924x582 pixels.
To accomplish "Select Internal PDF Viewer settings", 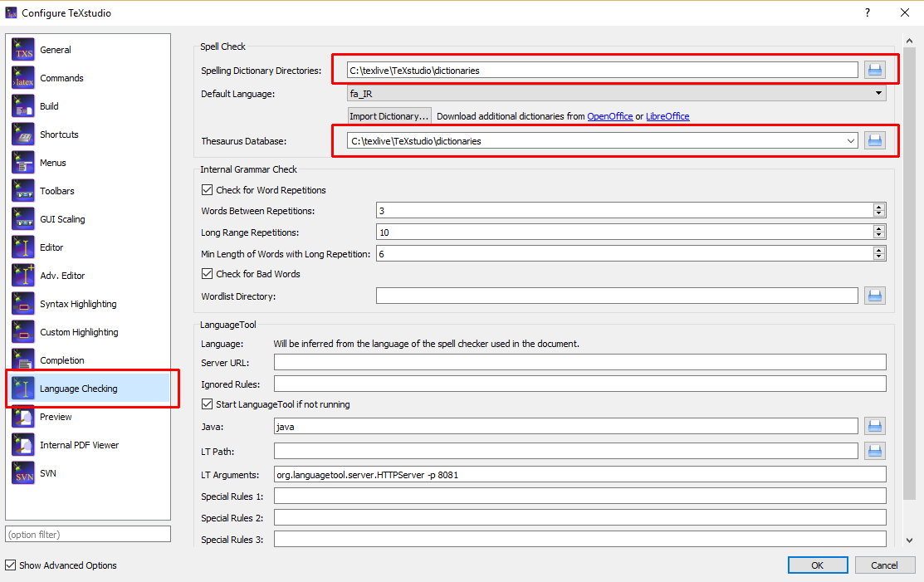I will coord(80,445).
